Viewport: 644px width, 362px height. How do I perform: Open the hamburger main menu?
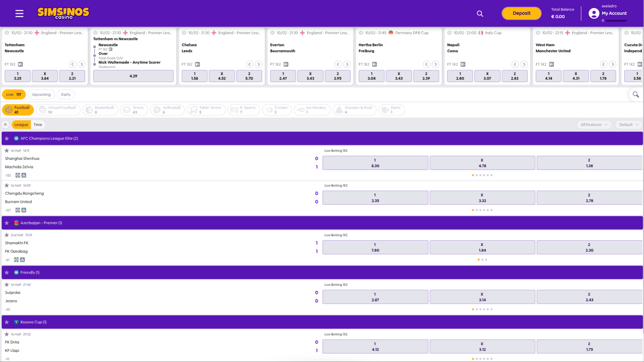[19, 13]
